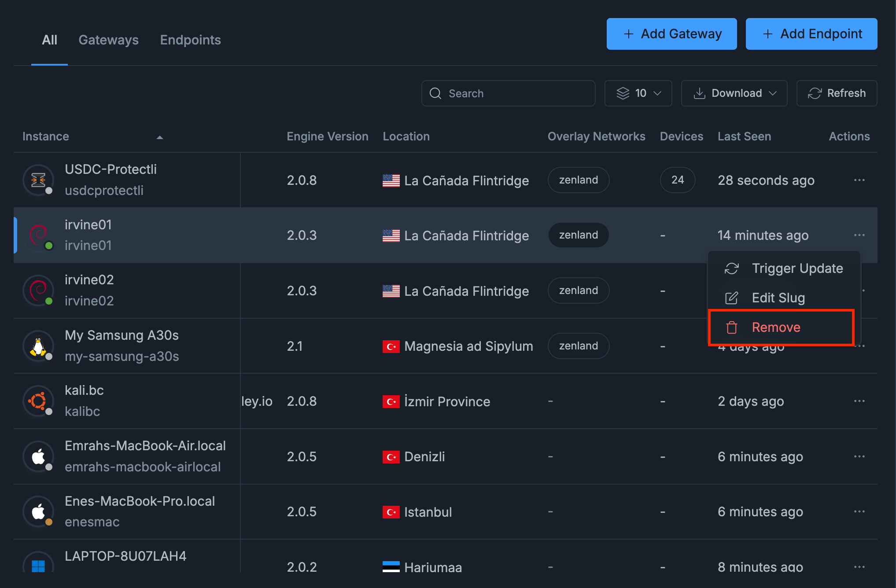Click the Add Gateway button
The image size is (896, 588).
[671, 34]
